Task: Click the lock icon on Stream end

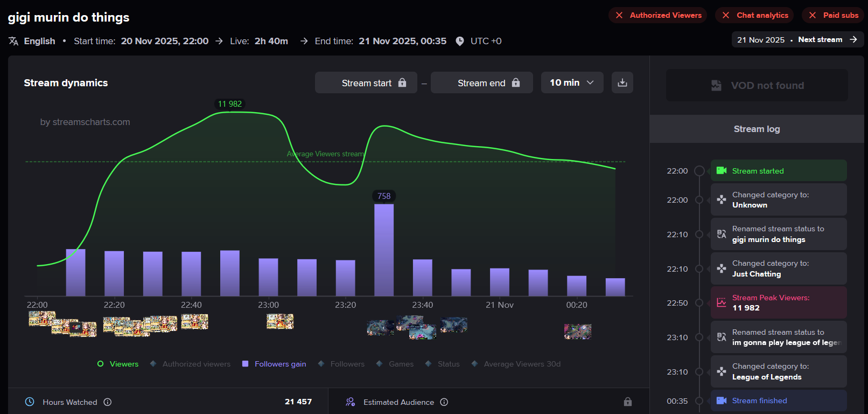Action: (x=516, y=82)
